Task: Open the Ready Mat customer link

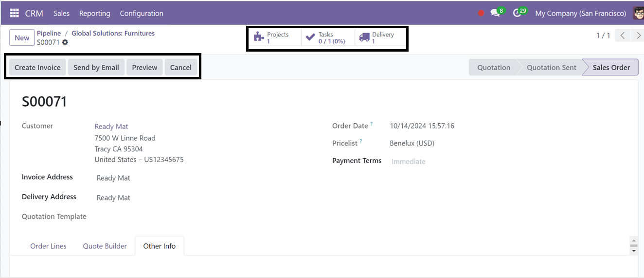Action: click(x=111, y=127)
